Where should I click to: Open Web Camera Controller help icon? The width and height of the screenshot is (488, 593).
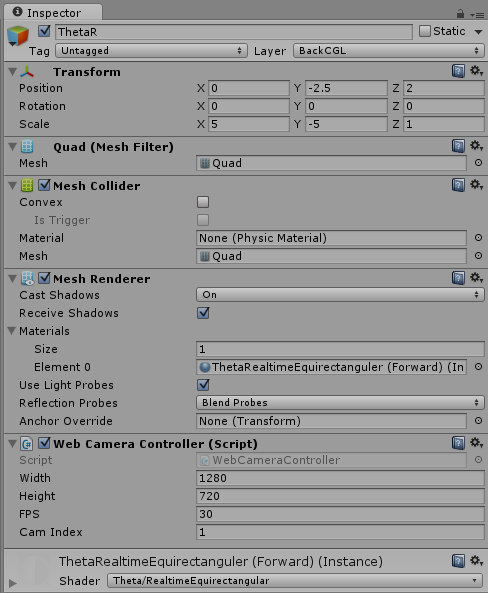point(458,443)
